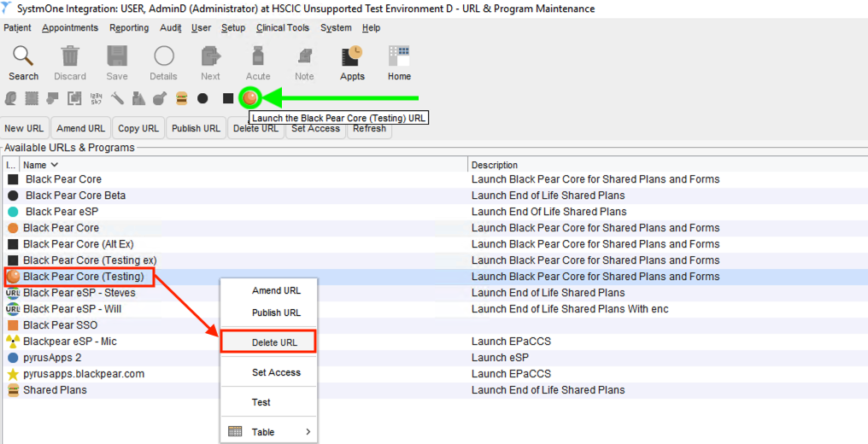Image resolution: width=868 pixels, height=444 pixels.
Task: Click the radiation icon of Blackpear eSP - Mic
Action: (14, 342)
